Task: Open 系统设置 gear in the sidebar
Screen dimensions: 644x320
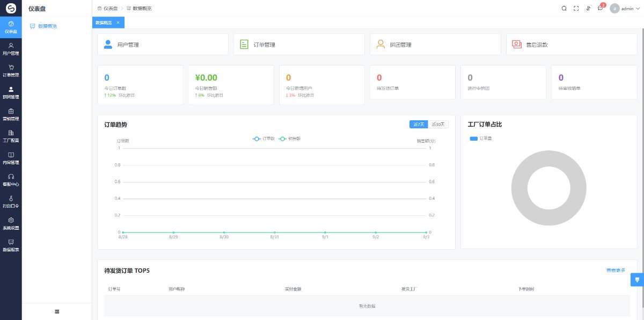Action: pos(11,223)
